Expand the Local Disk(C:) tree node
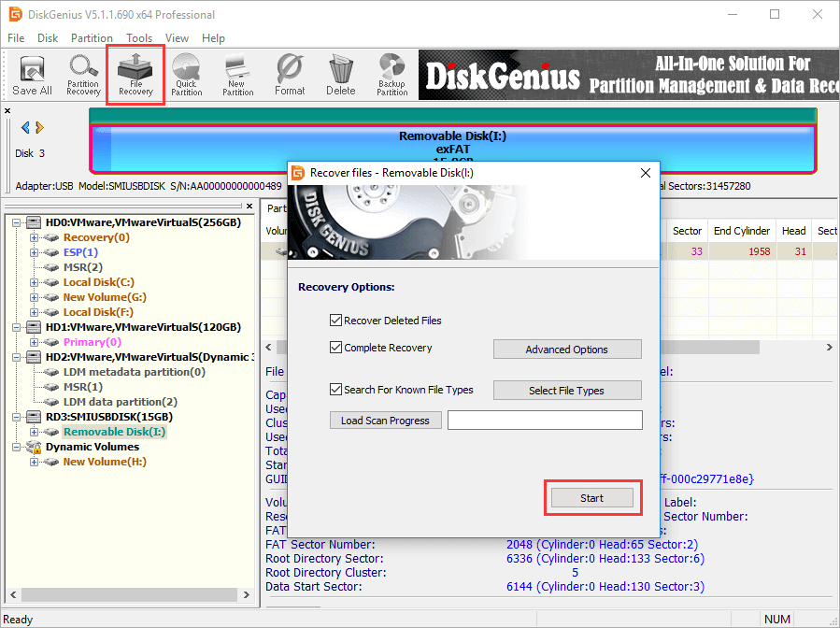This screenshot has width=840, height=628. click(x=34, y=282)
